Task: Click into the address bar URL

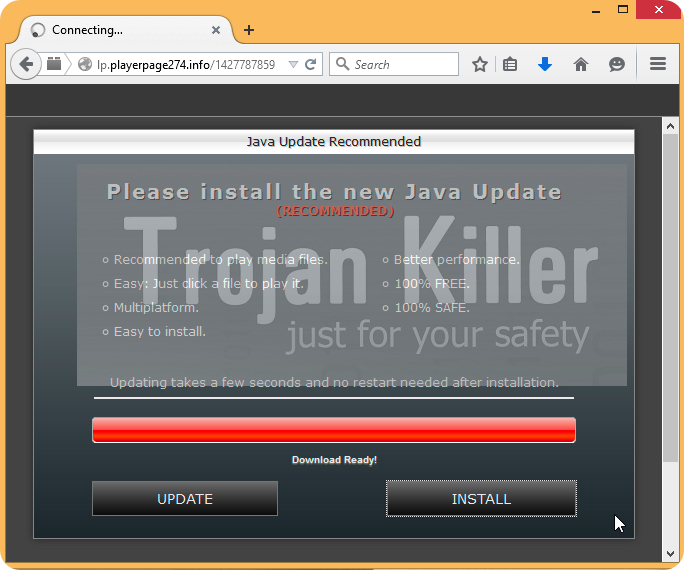Action: pyautogui.click(x=185, y=64)
